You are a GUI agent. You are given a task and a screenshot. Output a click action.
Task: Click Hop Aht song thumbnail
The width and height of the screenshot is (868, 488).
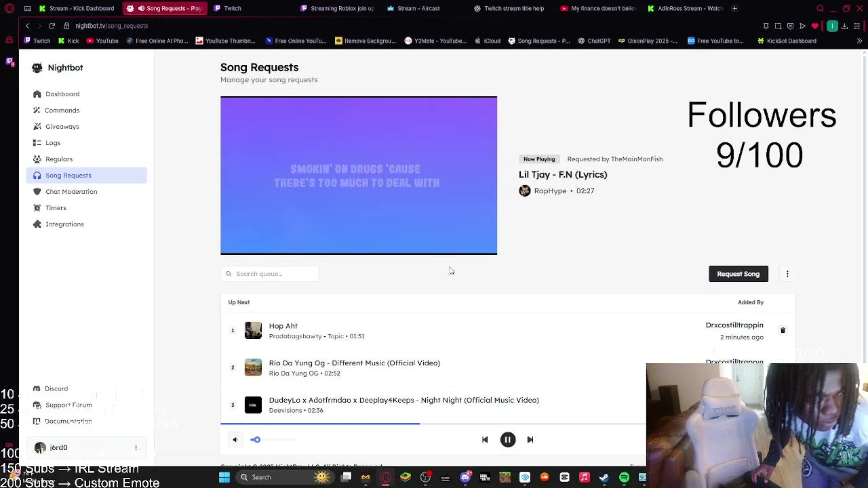[x=253, y=331]
